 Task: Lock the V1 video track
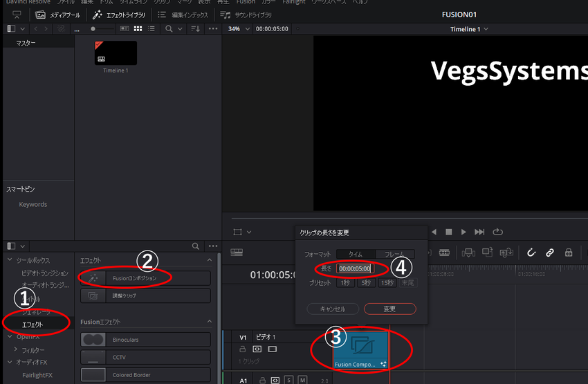pyautogui.click(x=243, y=349)
